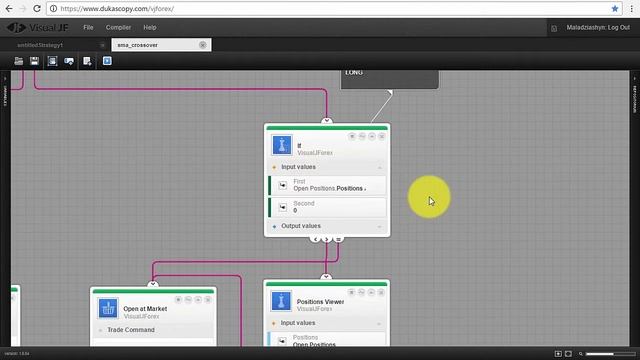
Task: Click the greater-than output port of If block
Action: 327,239
